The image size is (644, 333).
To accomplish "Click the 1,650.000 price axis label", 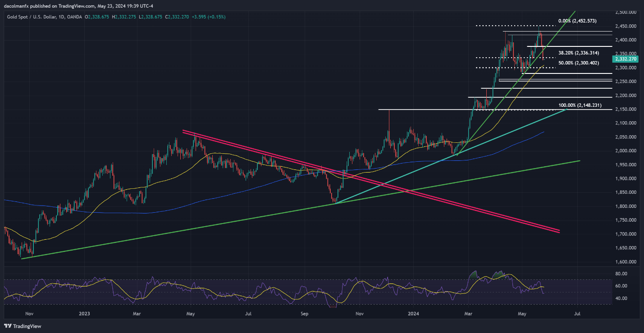I will [x=626, y=248].
